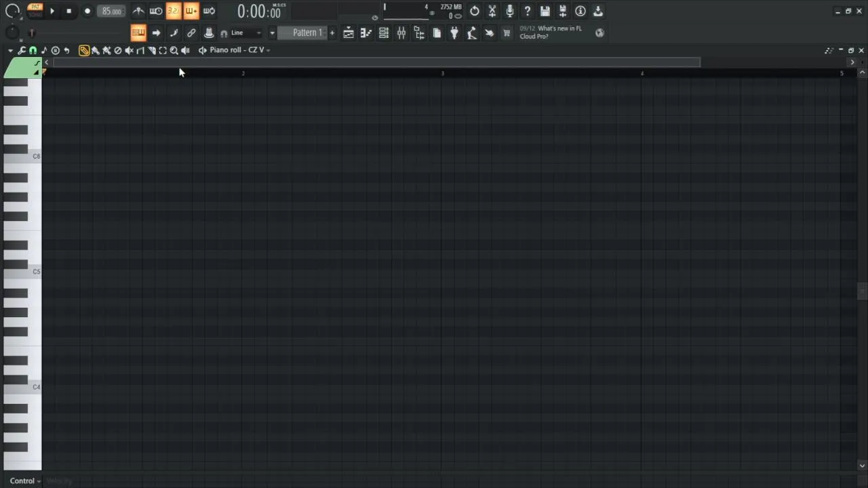Click the What's new in FL Cloud news
The image size is (868, 488).
click(x=551, y=33)
